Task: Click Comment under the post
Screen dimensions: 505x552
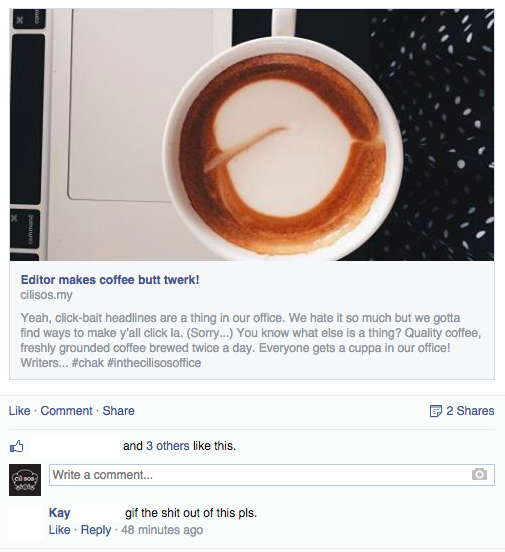Action: 66,411
